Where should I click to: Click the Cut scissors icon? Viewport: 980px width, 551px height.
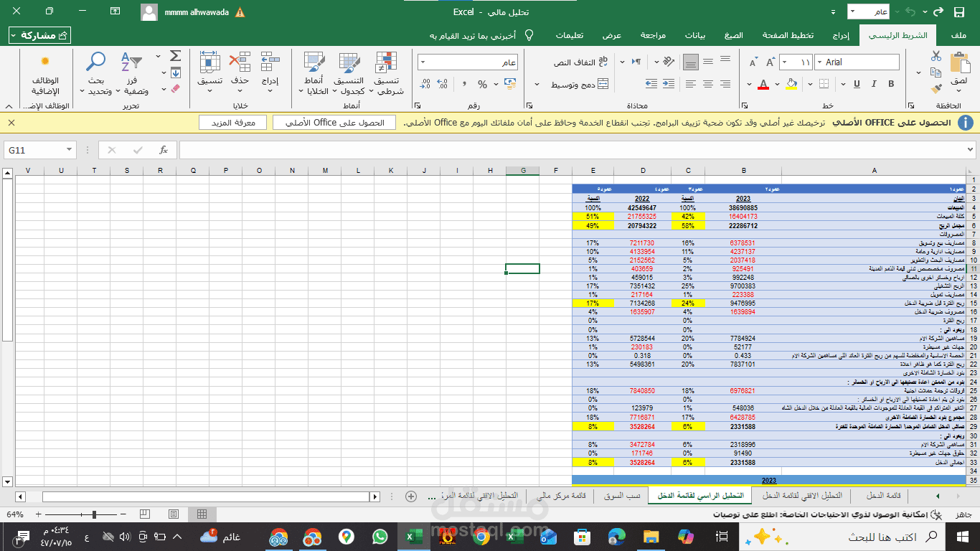tap(936, 56)
